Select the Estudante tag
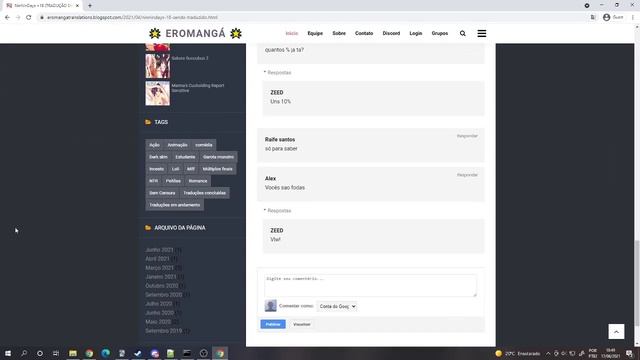Image resolution: width=640 pixels, height=360 pixels. click(x=185, y=157)
